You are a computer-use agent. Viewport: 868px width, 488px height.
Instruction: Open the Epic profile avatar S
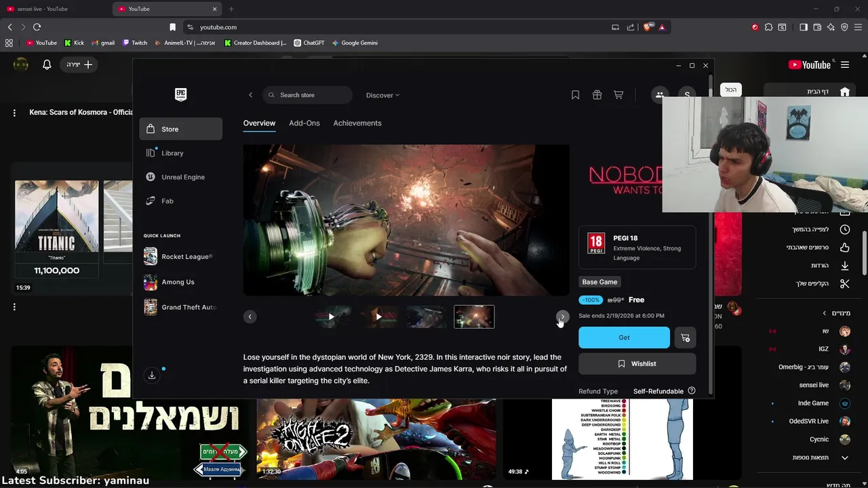pyautogui.click(x=687, y=95)
